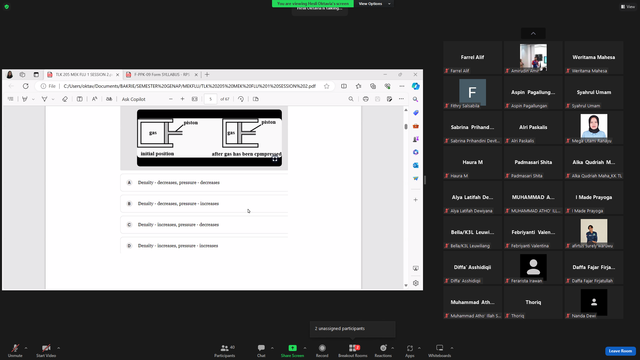Click the Fit to width icon

click(195, 99)
